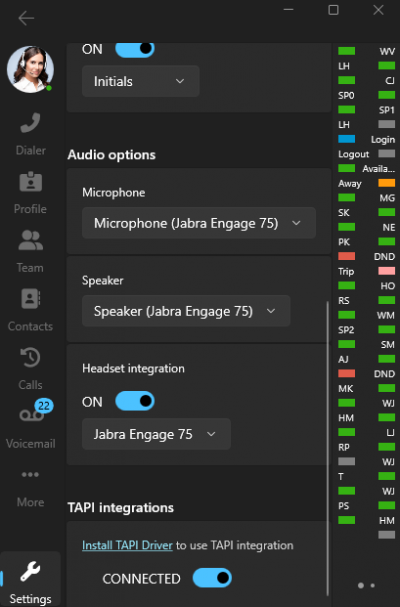Viewport: 400px width, 607px height.
Task: Click the blue Login status button
Action: click(347, 139)
